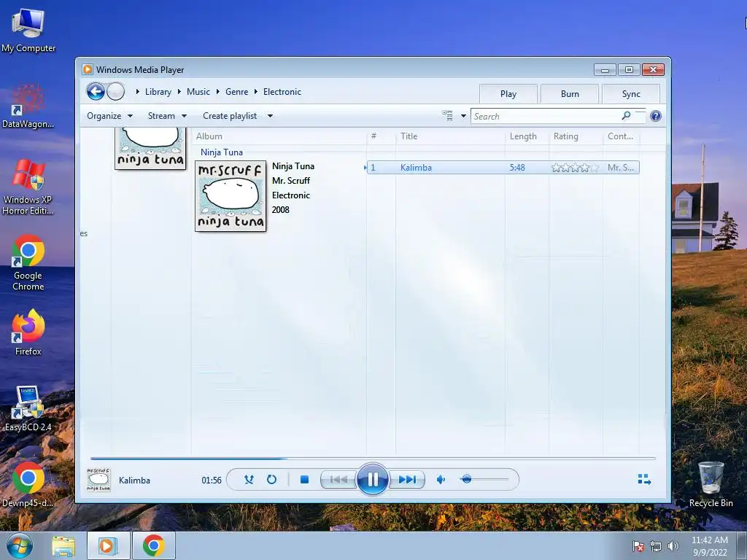Expand arrow before Music breadcrumb
The width and height of the screenshot is (747, 560).
click(179, 91)
